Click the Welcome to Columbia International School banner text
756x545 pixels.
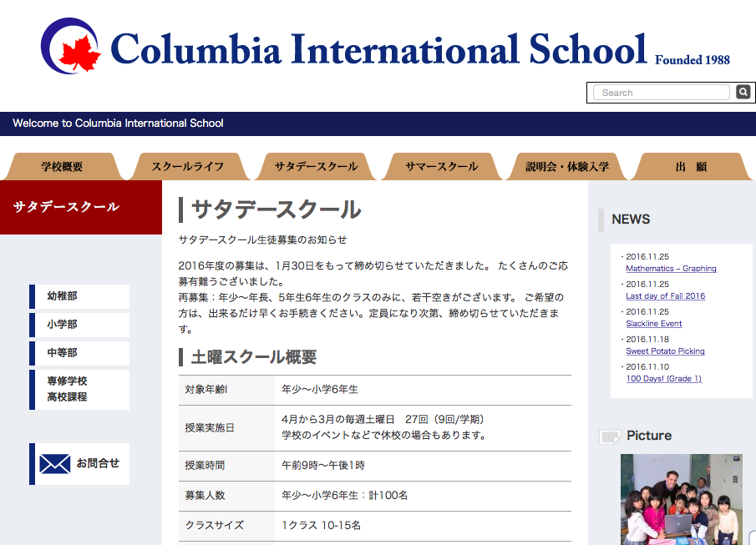[118, 124]
